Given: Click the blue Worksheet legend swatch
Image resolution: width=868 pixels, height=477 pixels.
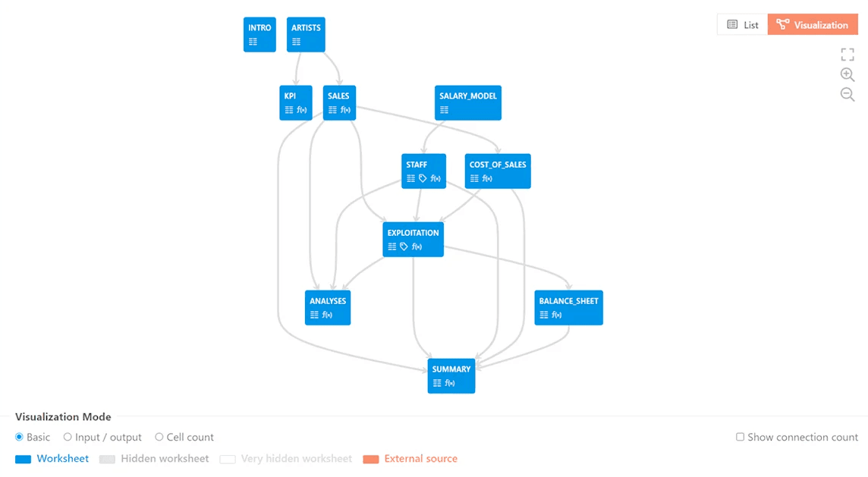Looking at the screenshot, I should coord(23,460).
